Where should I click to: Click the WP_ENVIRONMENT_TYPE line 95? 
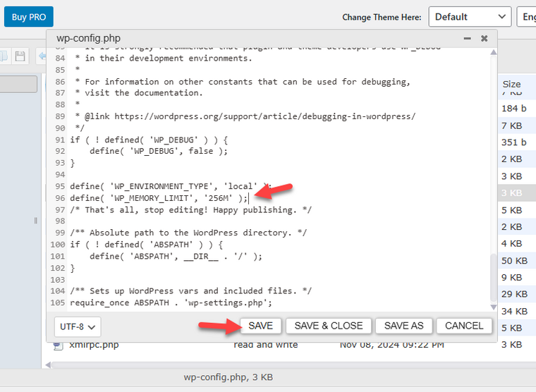(170, 186)
